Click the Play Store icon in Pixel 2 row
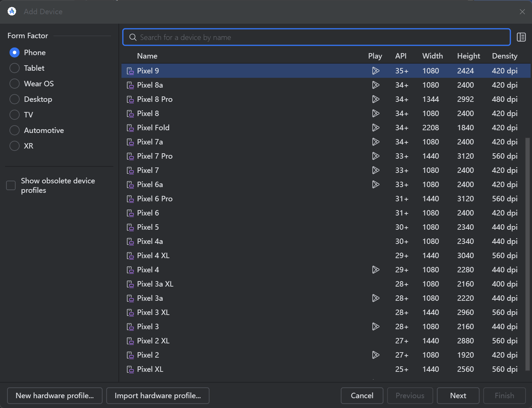 (376, 355)
